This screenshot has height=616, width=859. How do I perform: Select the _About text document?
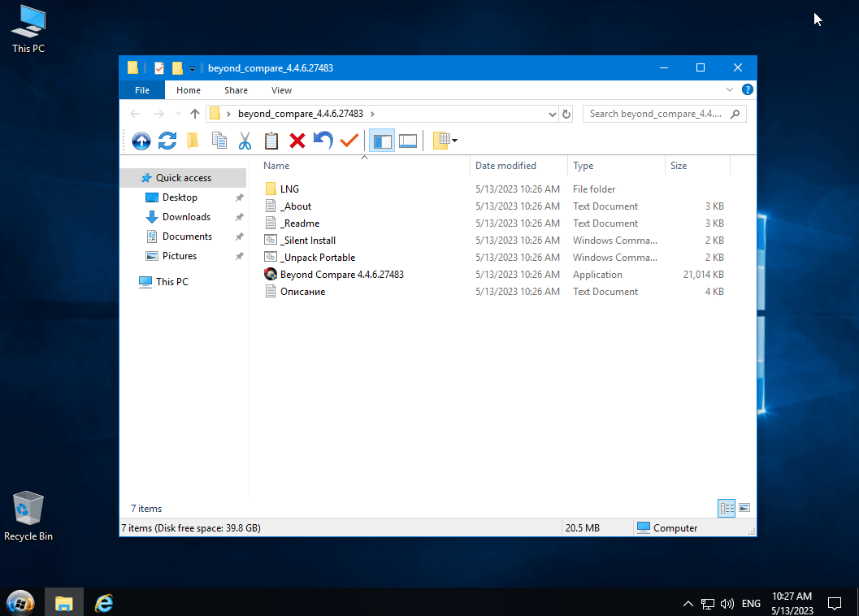[x=296, y=206]
